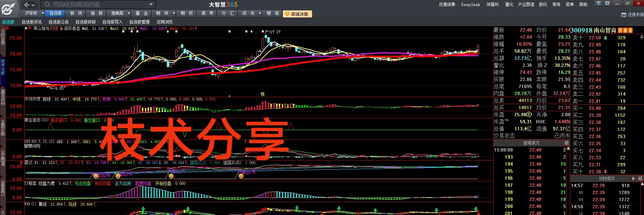This screenshot has width=644, height=215.
Task: Open 自选股导入 sub-tab
Action: (x=112, y=22)
